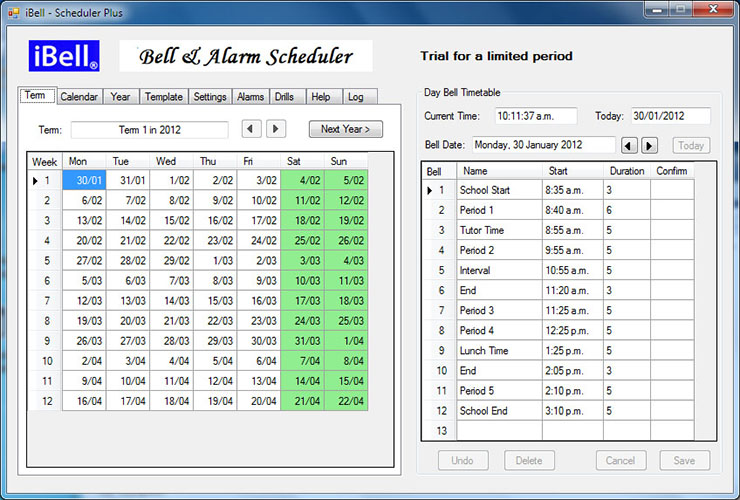Click the Delete button
This screenshot has height=500, width=740.
529,460
